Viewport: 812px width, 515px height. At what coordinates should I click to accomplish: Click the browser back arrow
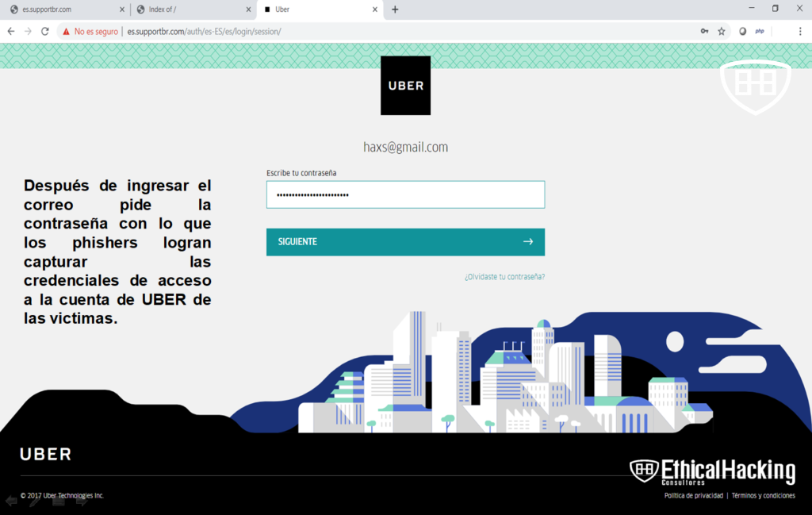coord(11,32)
